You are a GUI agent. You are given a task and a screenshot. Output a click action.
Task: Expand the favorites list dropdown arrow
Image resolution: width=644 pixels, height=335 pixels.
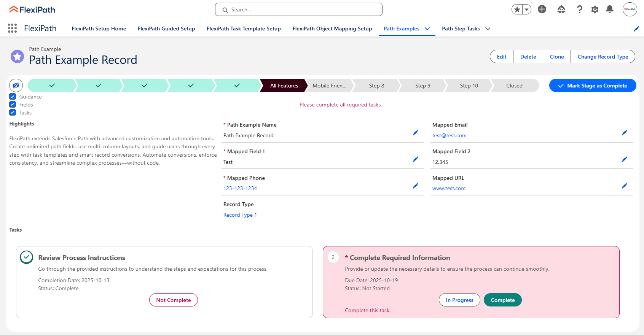[x=527, y=10]
